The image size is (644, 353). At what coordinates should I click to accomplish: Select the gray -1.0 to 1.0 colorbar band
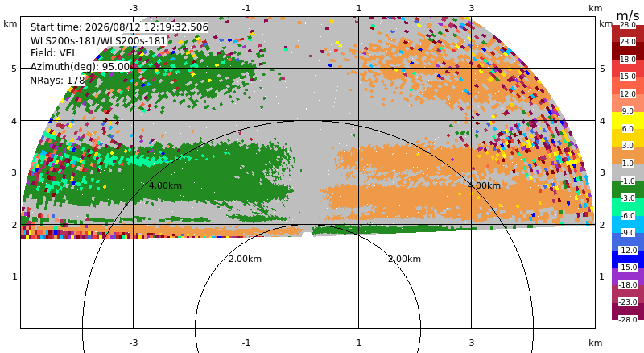[x=628, y=172]
